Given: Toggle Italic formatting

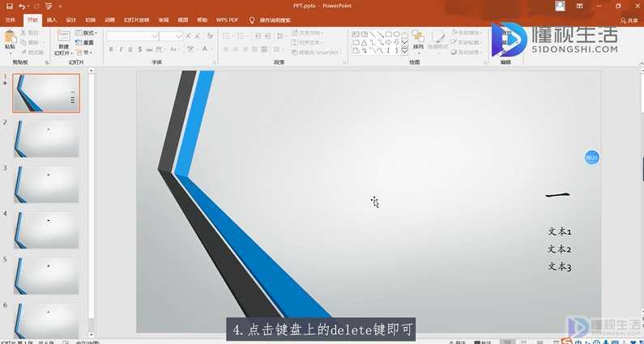Looking at the screenshot, I should [121, 49].
